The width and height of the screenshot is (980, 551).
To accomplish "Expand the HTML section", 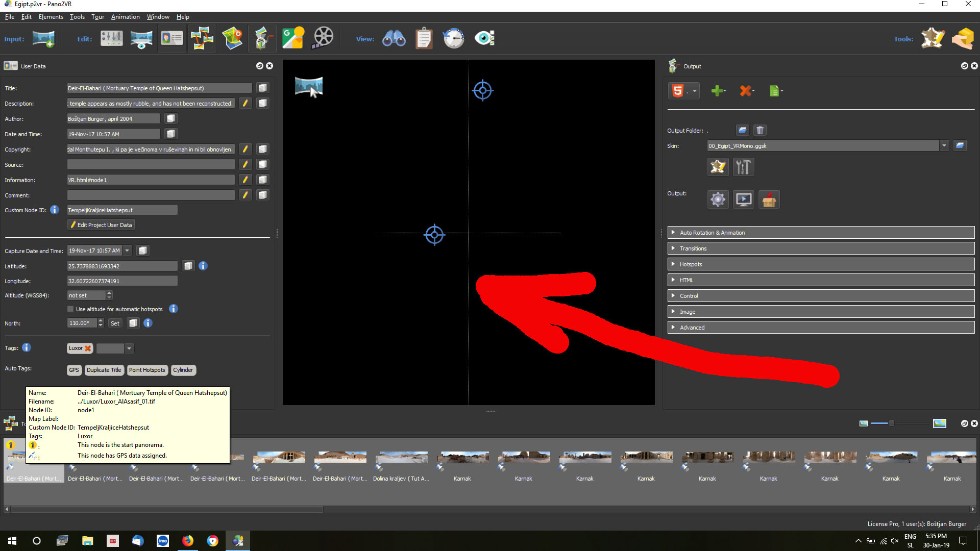I will (x=821, y=280).
